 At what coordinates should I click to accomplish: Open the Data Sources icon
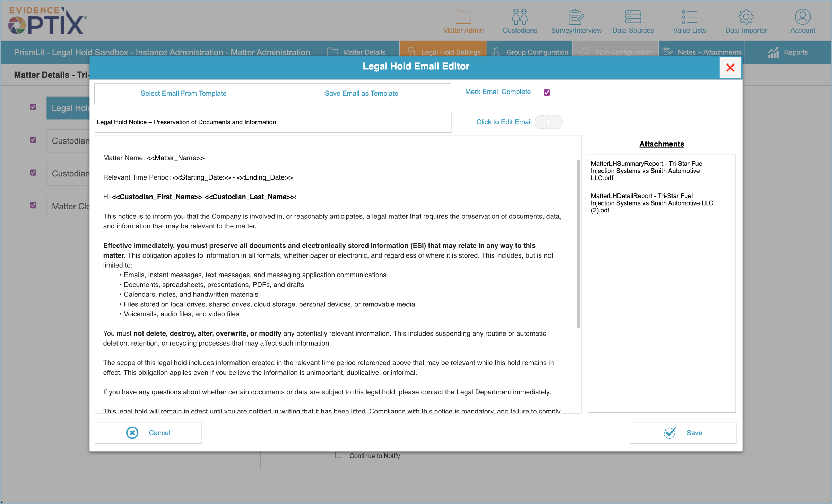tap(633, 17)
